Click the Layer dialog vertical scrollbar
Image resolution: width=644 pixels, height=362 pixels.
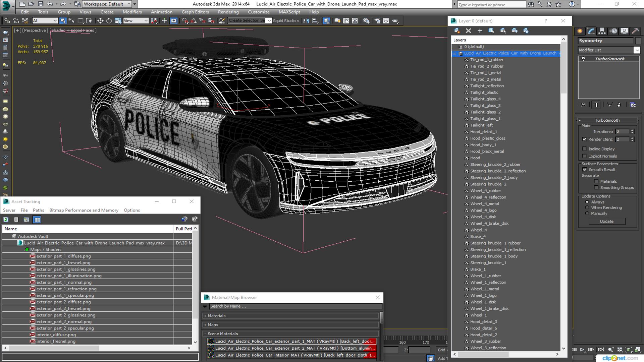click(x=563, y=194)
